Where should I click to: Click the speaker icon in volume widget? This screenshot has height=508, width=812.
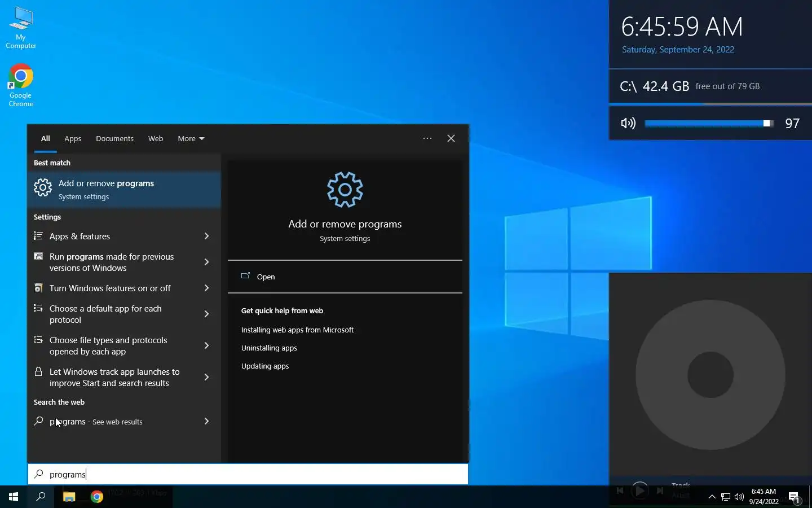click(x=628, y=123)
